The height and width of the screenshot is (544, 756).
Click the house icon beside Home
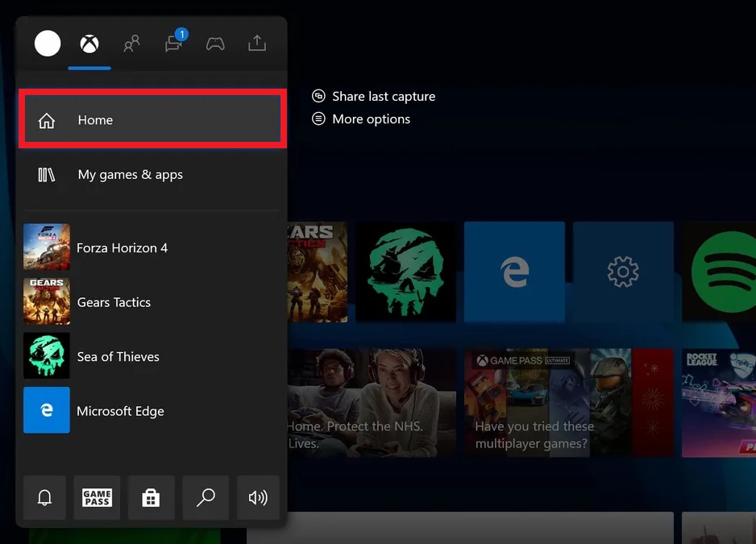(x=47, y=120)
